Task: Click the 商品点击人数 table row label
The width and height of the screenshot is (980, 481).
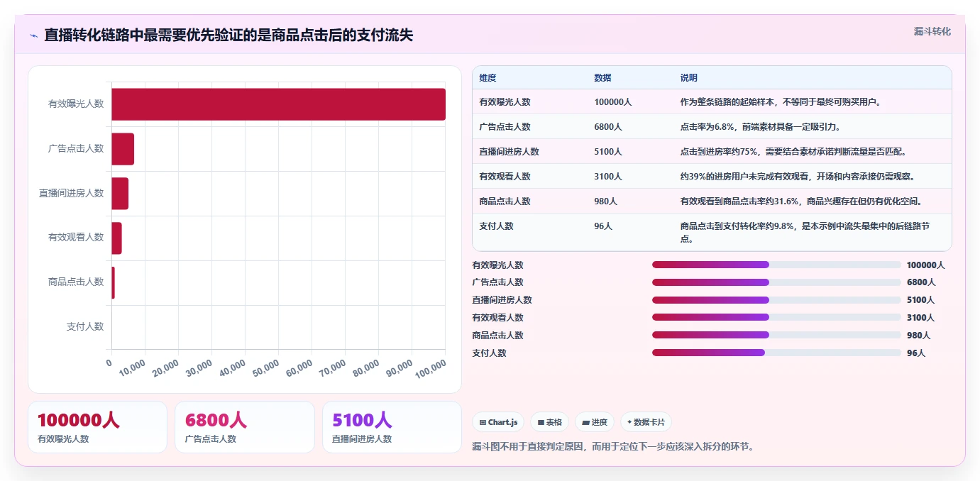Action: [x=505, y=201]
